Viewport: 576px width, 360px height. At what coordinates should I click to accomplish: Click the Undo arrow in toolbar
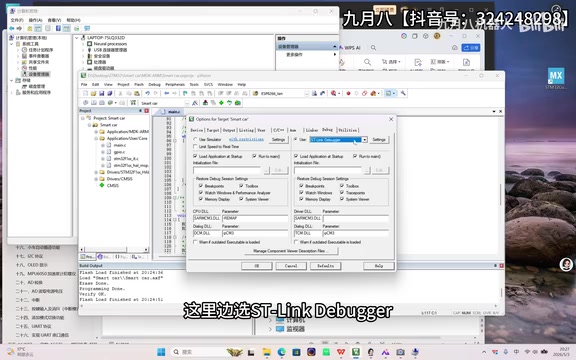[x=147, y=93]
